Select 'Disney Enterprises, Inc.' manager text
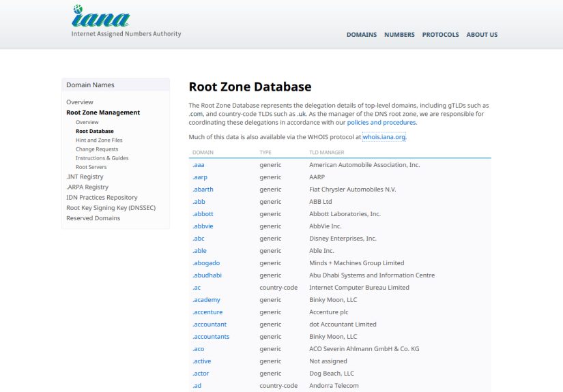The height and width of the screenshot is (392, 563). [x=343, y=239]
